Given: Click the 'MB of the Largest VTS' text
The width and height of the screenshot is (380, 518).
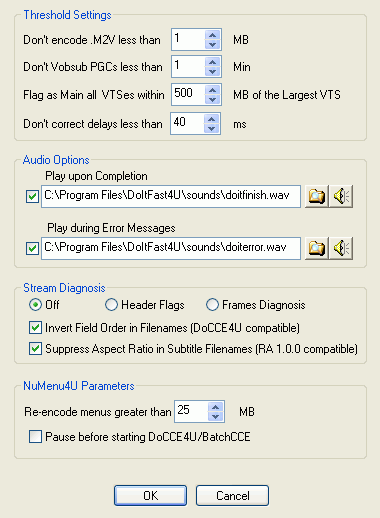Looking at the screenshot, I should (x=287, y=95).
